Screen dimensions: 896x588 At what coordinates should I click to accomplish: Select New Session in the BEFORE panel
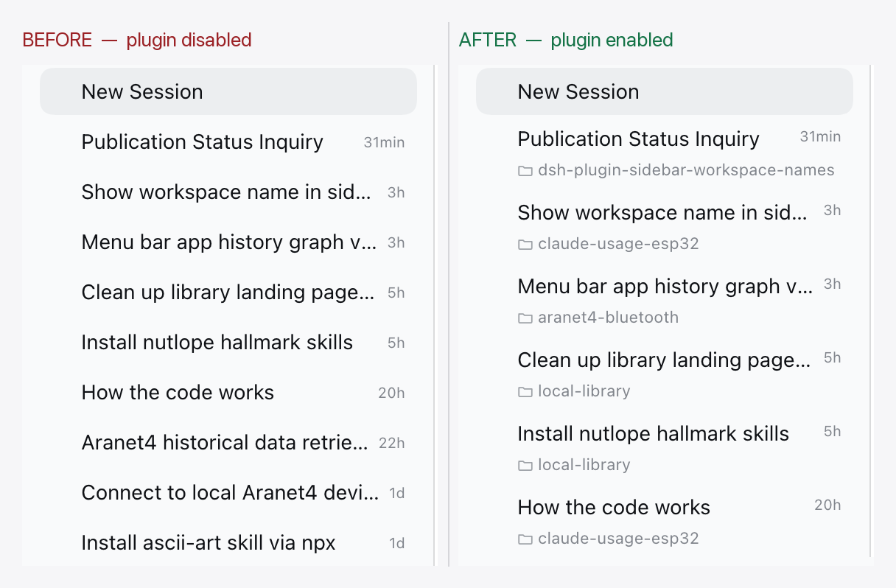228,91
